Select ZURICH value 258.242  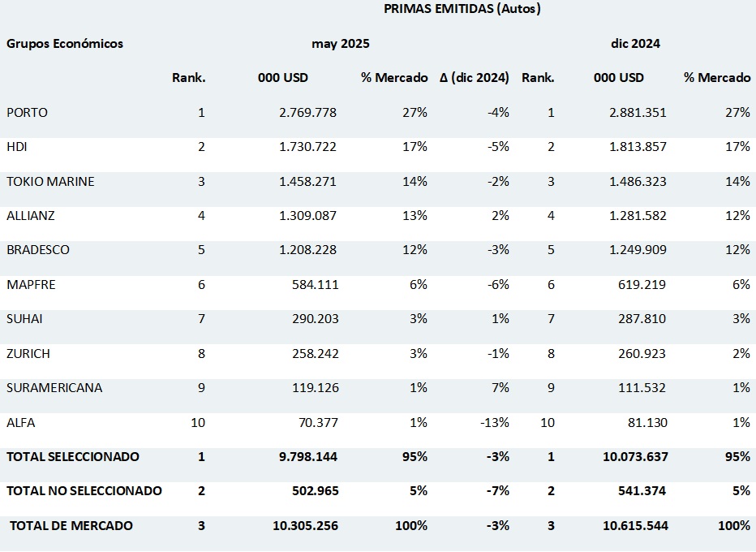point(316,353)
